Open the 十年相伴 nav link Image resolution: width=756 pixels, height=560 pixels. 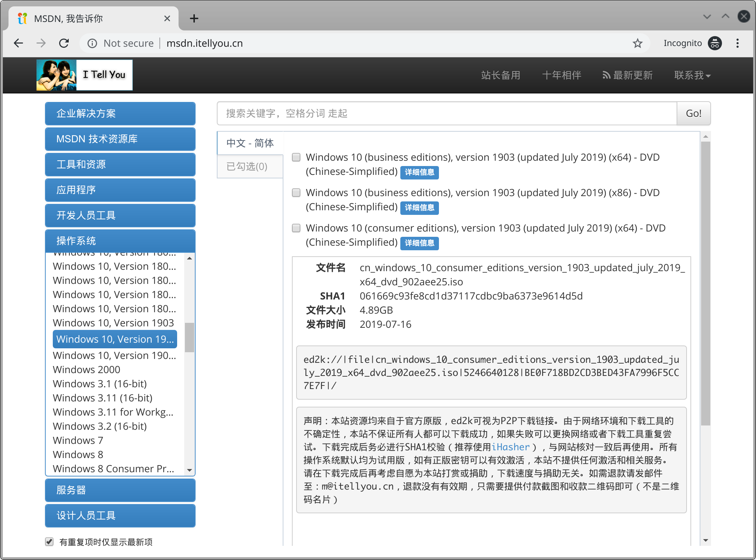tap(562, 75)
